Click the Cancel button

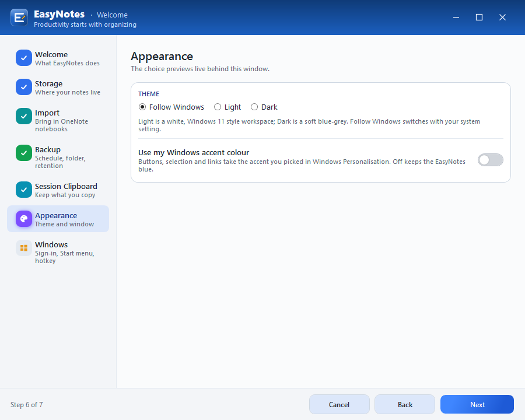pyautogui.click(x=339, y=404)
